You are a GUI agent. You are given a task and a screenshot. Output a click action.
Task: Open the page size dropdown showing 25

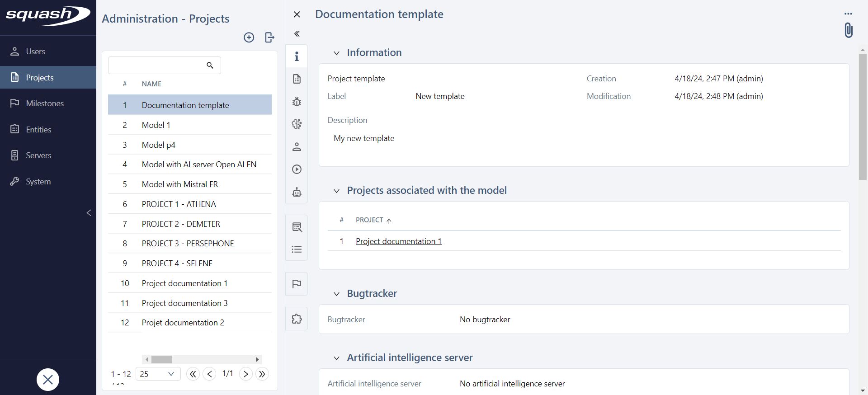[157, 374]
